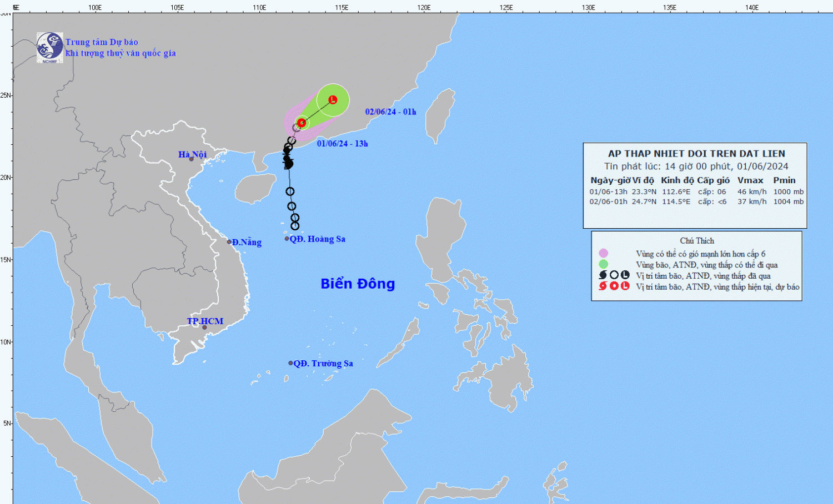Image resolution: width=833 pixels, height=504 pixels.
Task: Click the Biển Đông sea label
Action: point(358,284)
